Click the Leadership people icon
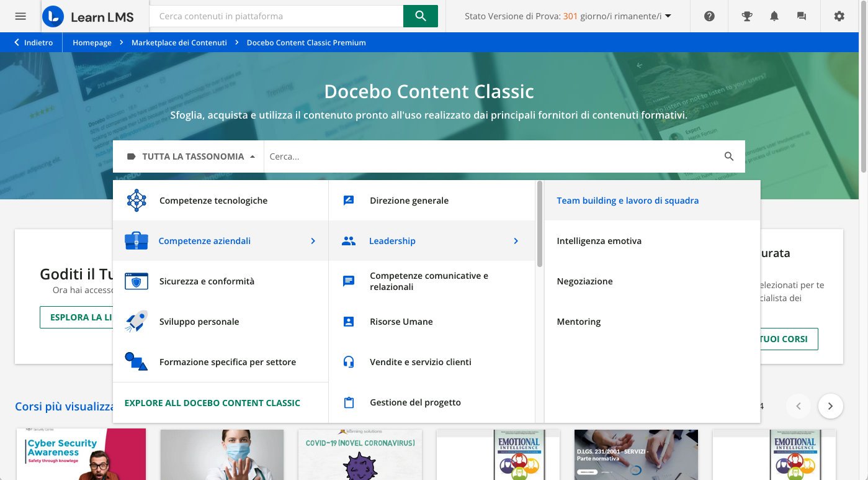Screen dimensions: 868x480 click(349, 241)
